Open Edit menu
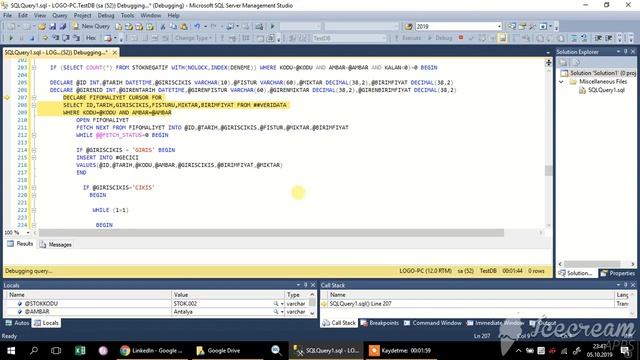This screenshot has width=640, height=360. [23, 16]
